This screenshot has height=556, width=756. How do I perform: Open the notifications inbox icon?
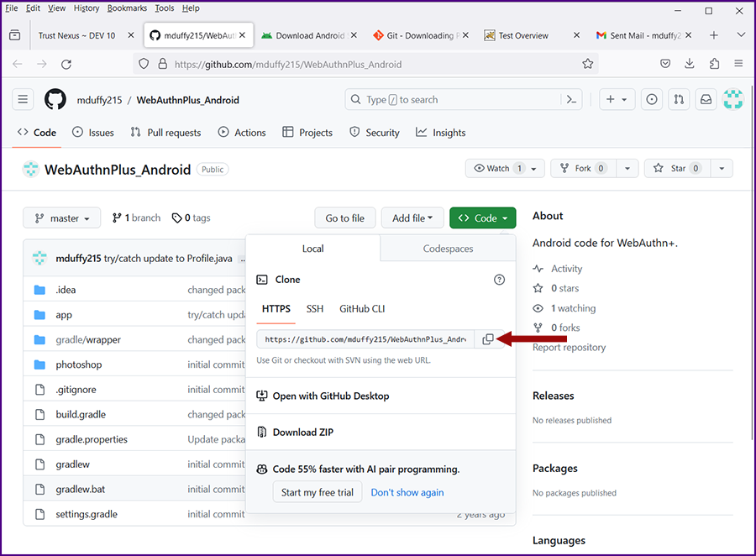[x=706, y=99]
